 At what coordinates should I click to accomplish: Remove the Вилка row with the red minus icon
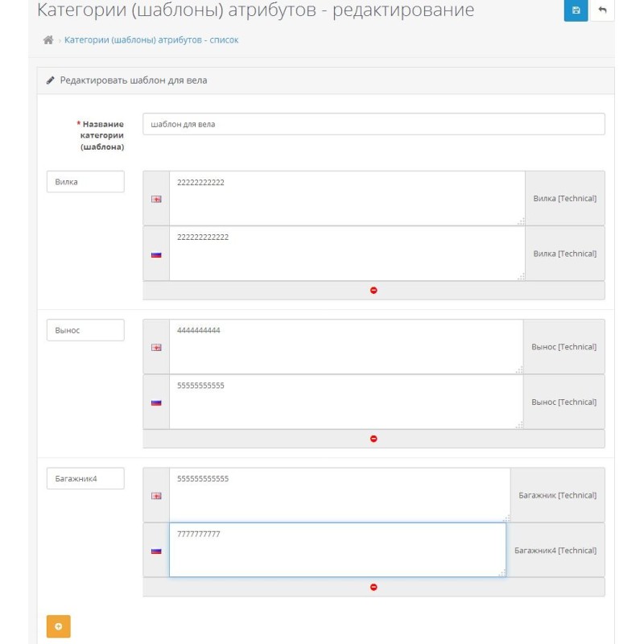coord(373,289)
